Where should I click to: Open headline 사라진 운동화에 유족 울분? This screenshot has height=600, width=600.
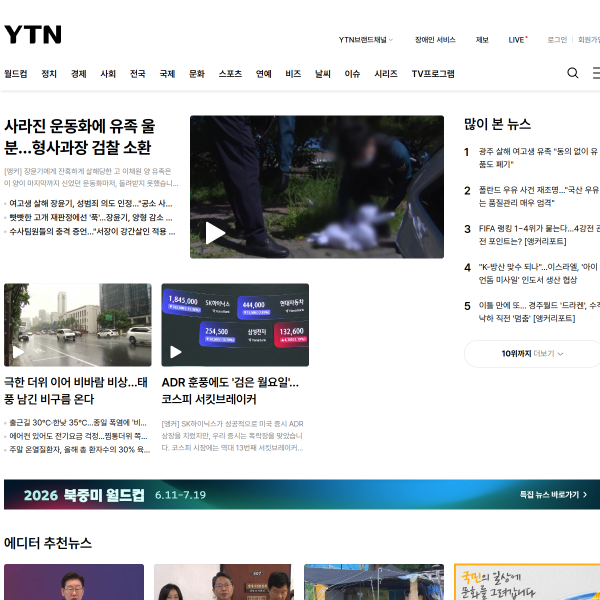pos(80,137)
